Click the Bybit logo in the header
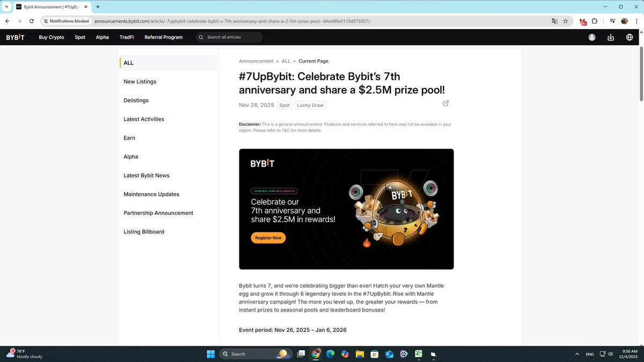Screen dimensions: 644x362 tap(15, 38)
